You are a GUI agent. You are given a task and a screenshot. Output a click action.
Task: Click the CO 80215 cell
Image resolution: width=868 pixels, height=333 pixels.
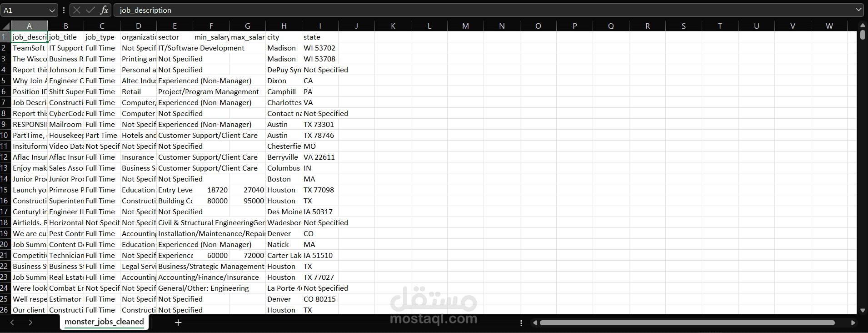(320, 299)
